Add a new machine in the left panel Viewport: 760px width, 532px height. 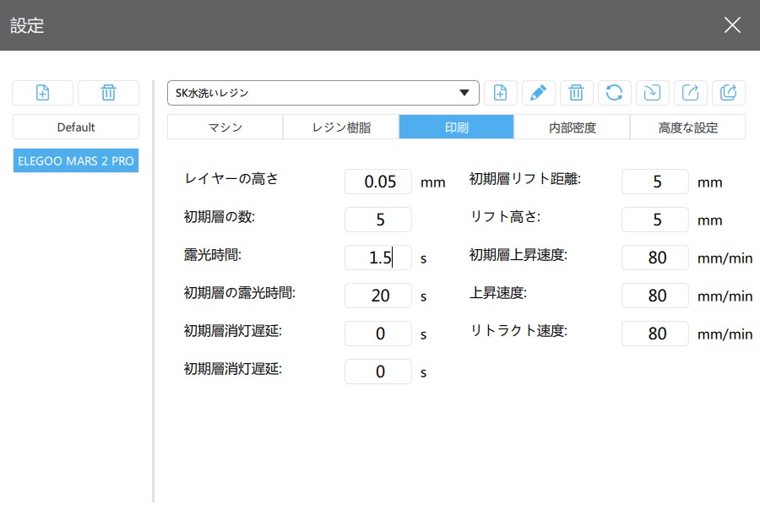pos(43,93)
